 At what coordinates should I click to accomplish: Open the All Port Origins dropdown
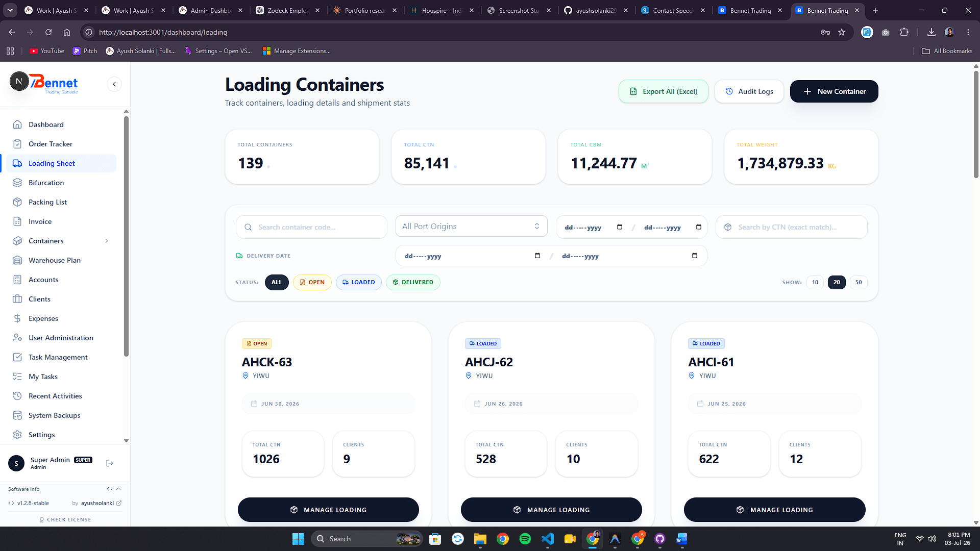pos(471,226)
